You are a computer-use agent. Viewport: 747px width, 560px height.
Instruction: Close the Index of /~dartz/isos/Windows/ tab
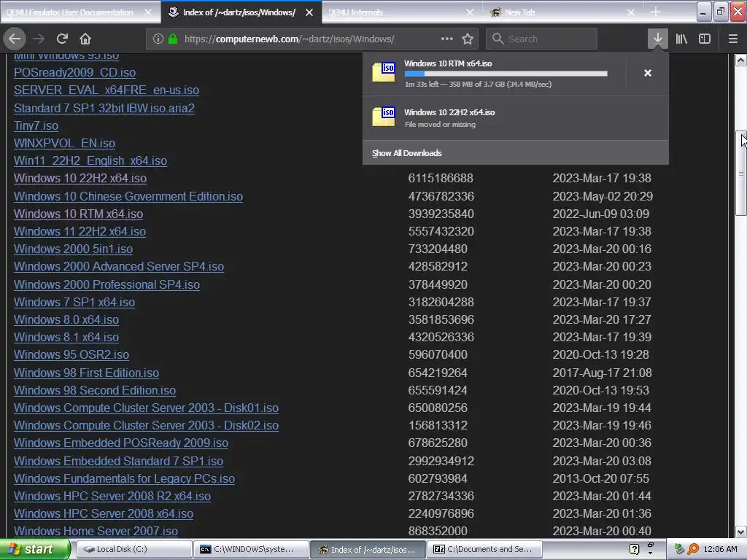pyautogui.click(x=309, y=12)
